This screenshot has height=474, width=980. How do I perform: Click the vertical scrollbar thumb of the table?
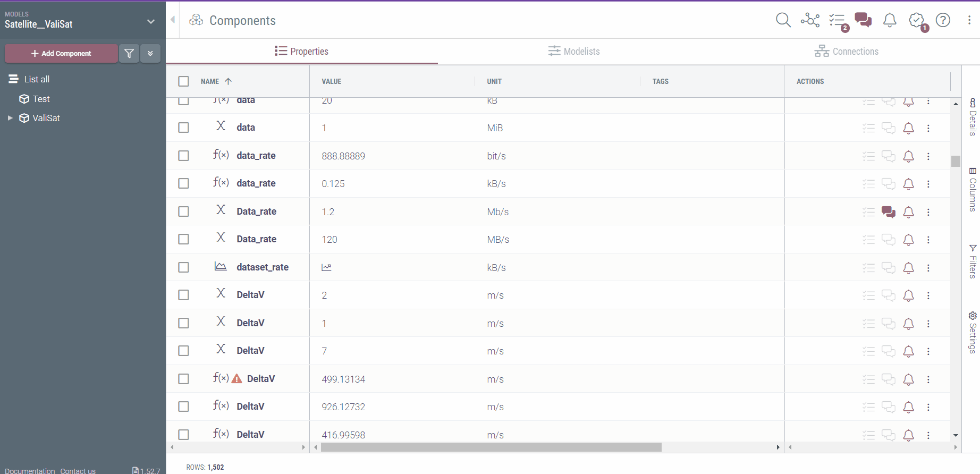coord(956,161)
